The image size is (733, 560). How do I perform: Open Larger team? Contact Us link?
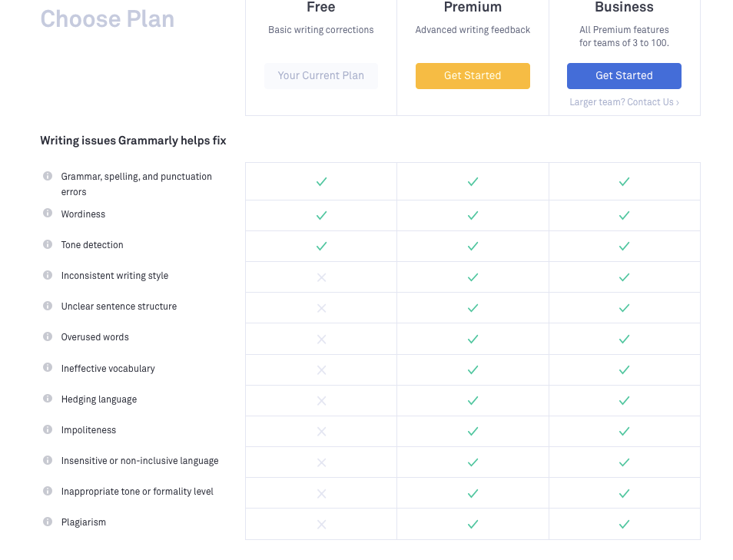[x=624, y=102]
